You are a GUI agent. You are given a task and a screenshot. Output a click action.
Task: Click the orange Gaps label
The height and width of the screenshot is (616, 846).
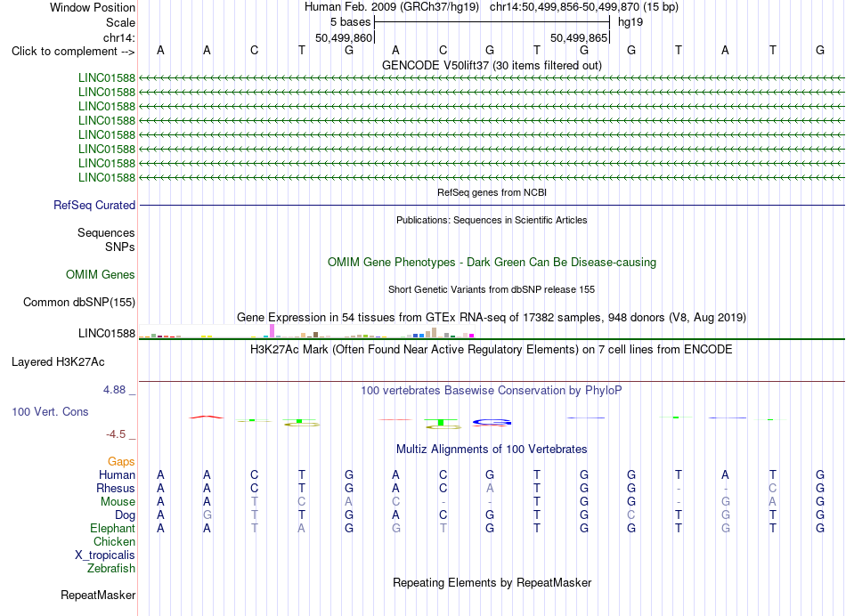121,461
